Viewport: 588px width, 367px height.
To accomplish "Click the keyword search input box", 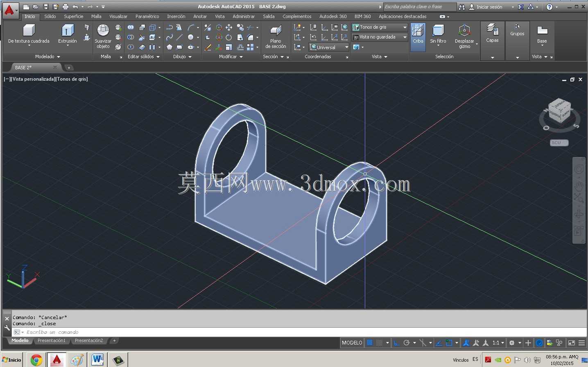I will tap(419, 7).
